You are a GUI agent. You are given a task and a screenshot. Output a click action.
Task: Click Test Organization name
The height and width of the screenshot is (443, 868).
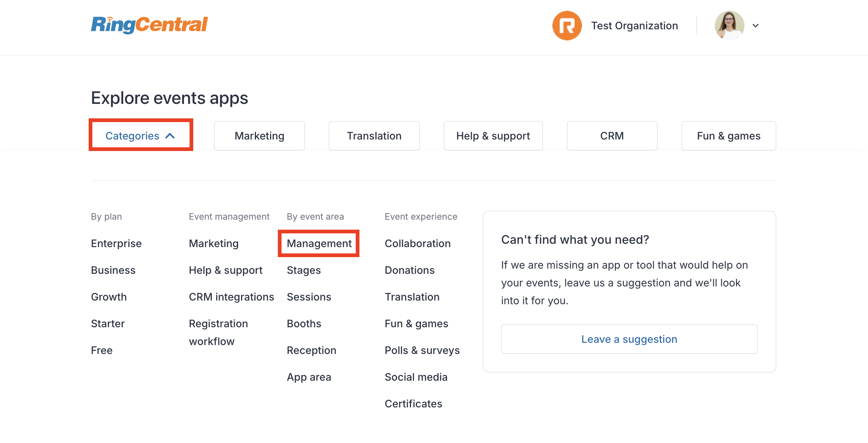coord(634,26)
